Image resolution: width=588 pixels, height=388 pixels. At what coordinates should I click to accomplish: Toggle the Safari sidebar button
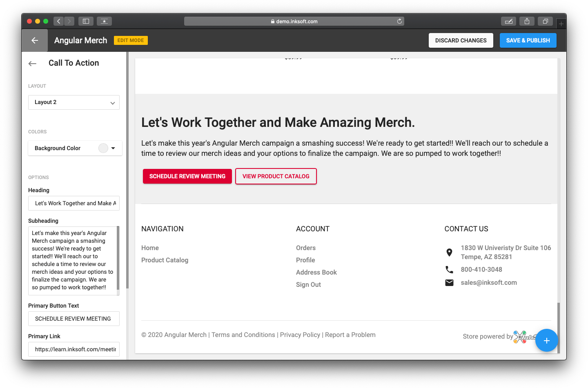86,21
